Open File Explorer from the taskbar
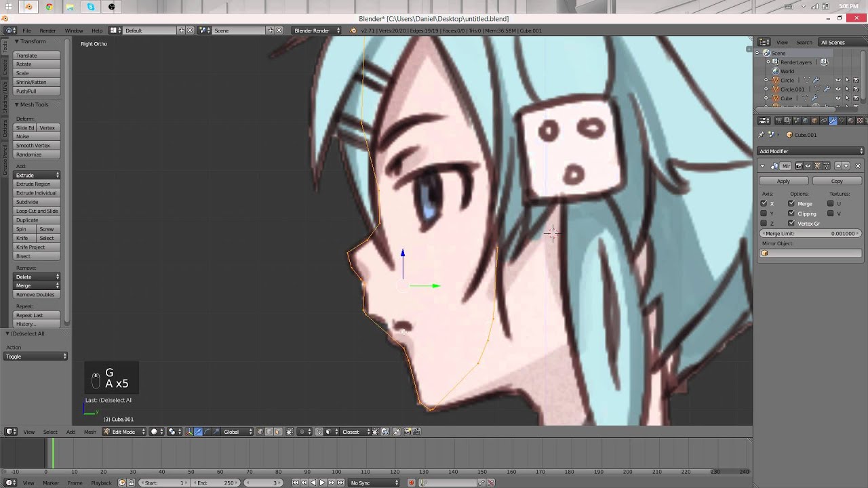 coord(70,7)
